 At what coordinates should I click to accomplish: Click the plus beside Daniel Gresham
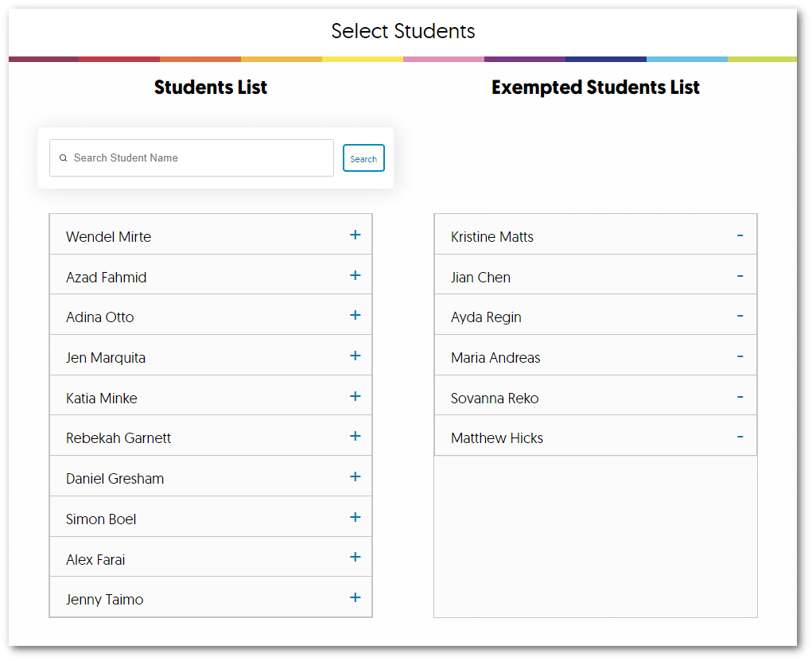[x=355, y=477]
